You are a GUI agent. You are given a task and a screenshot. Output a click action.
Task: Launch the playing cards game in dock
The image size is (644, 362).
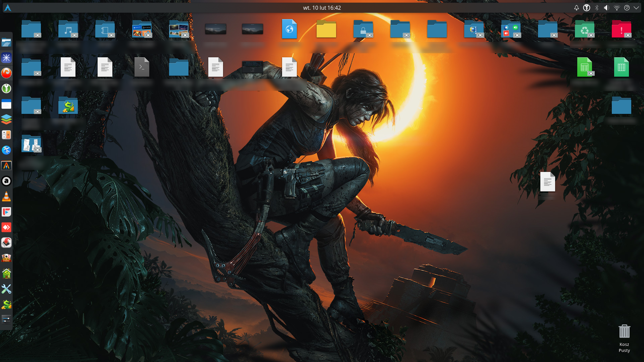[x=7, y=258]
